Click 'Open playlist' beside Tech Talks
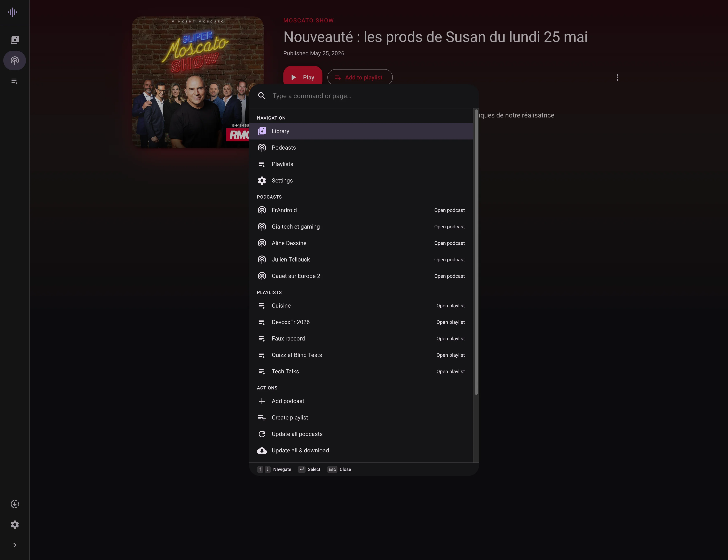 tap(451, 371)
